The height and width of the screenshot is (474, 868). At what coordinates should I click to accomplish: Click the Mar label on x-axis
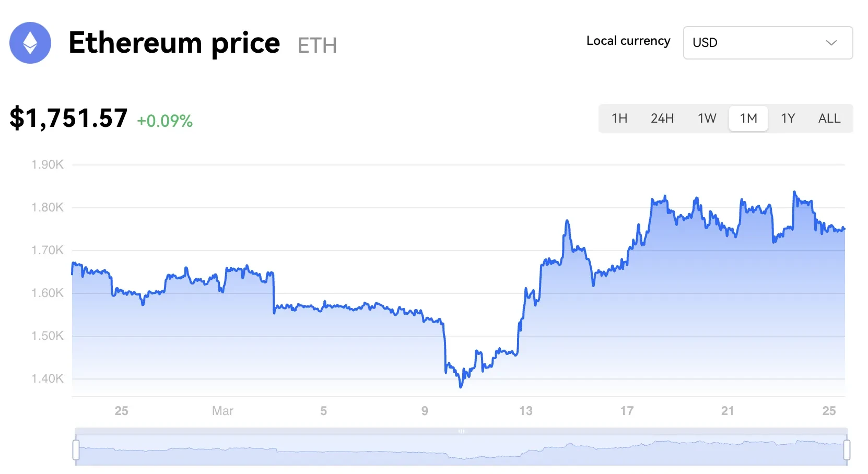[222, 411]
